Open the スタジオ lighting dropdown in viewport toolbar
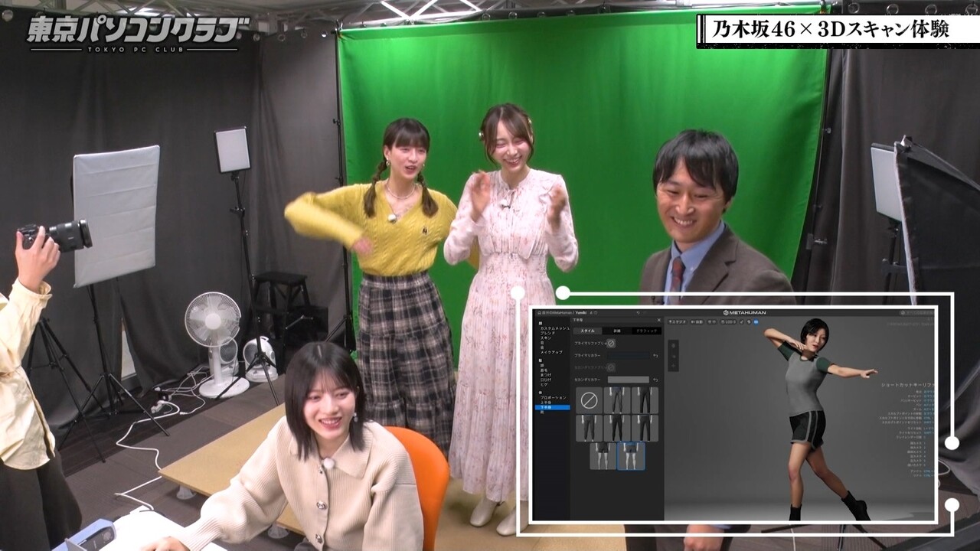Screen dimensions: 980x551 677,322
